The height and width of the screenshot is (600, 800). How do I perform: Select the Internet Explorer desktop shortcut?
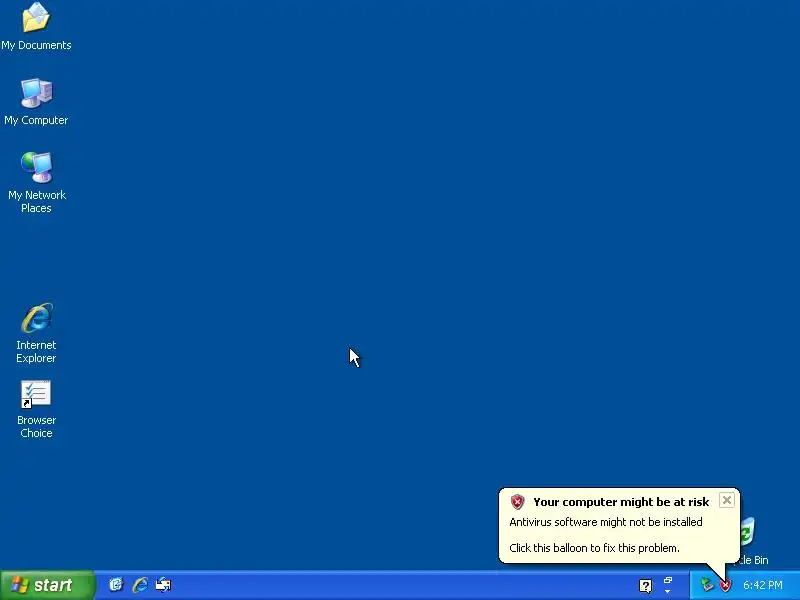click(x=36, y=333)
